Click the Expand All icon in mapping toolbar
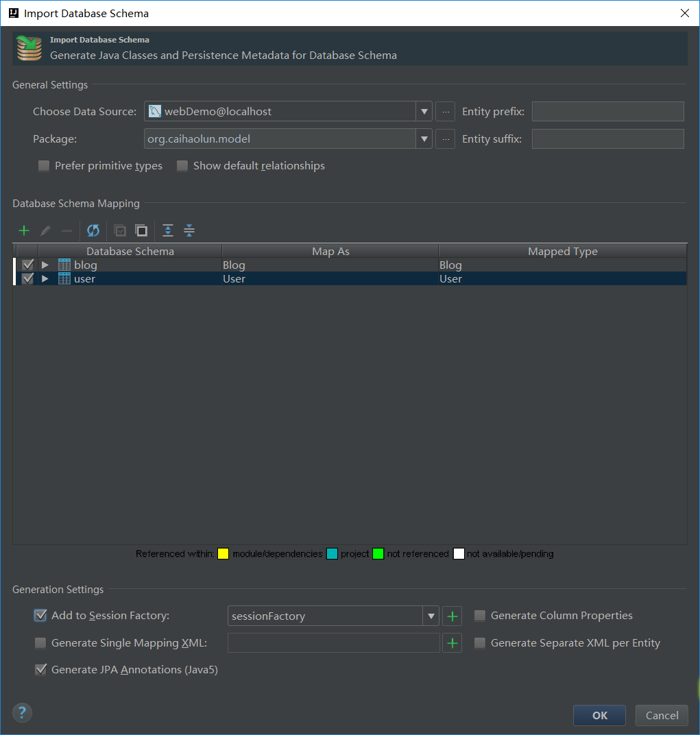Image resolution: width=700 pixels, height=735 pixels. coord(168,230)
